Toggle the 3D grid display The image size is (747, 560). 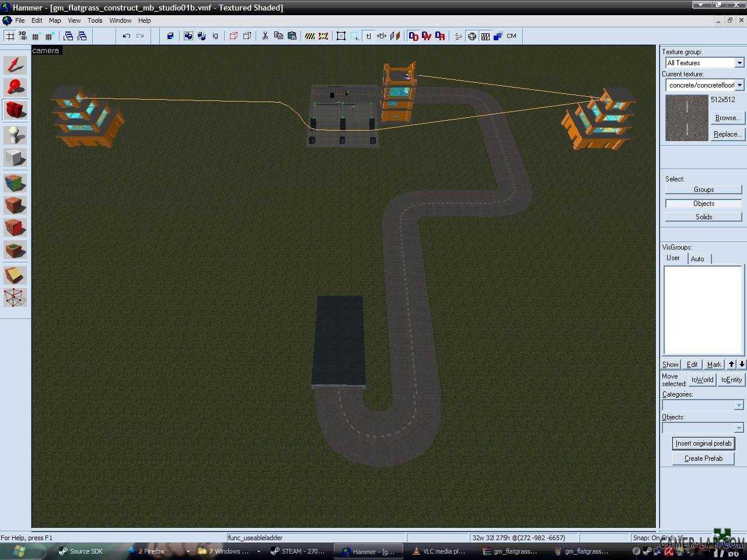[23, 36]
